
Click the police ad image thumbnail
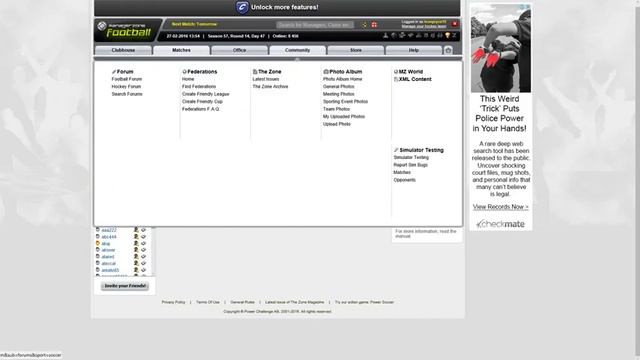point(501,48)
